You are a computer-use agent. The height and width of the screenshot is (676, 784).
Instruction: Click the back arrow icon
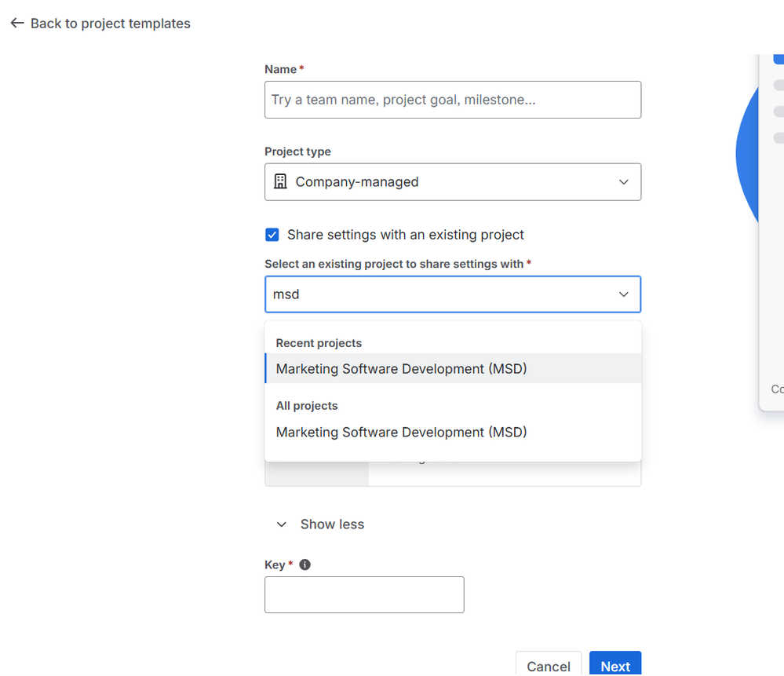pyautogui.click(x=16, y=24)
